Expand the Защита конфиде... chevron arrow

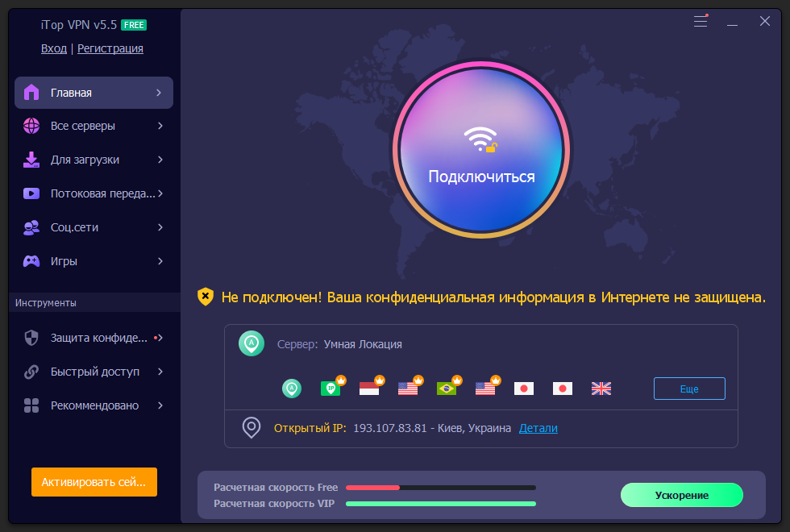click(x=160, y=338)
